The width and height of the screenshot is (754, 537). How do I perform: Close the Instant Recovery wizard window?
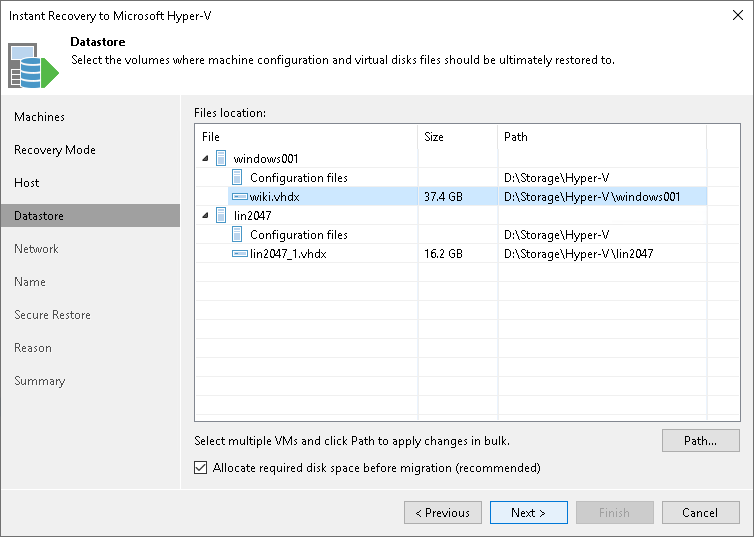coord(738,15)
